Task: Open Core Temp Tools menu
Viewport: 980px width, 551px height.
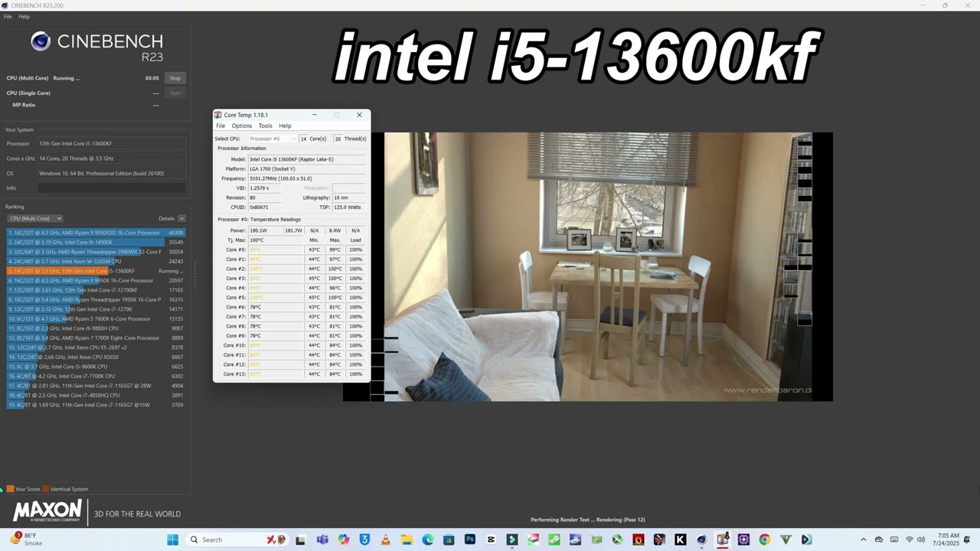Action: point(265,126)
